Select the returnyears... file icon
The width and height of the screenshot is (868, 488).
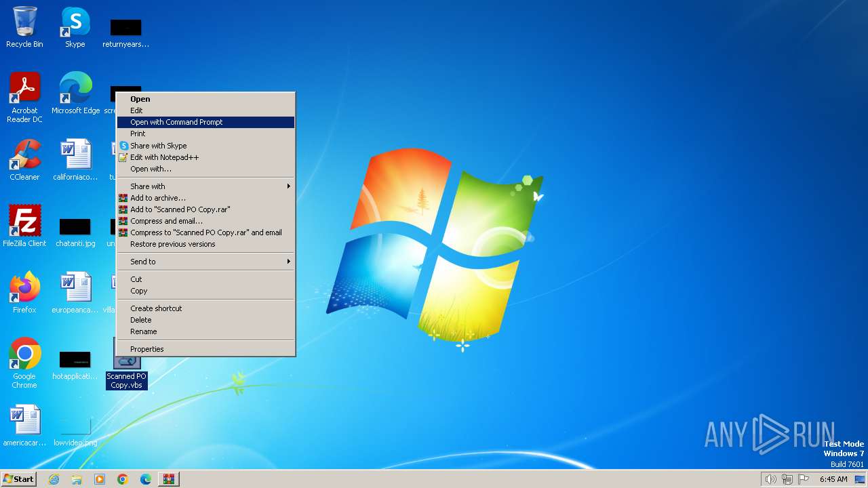pyautogui.click(x=125, y=33)
